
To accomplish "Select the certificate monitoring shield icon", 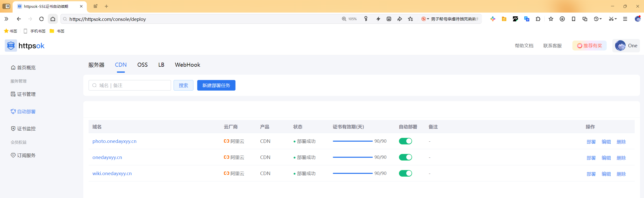I will [13, 129].
